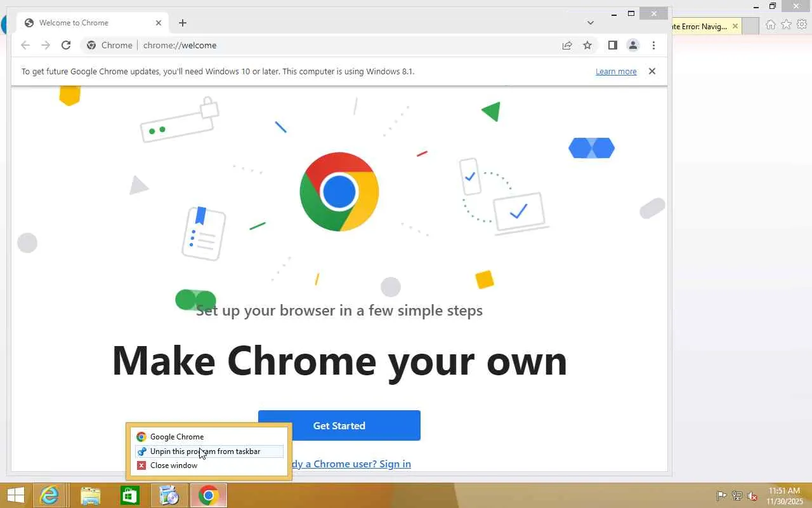Click the muted volume icon in the tray
Screen dimensions: 812x508
(x=752, y=496)
